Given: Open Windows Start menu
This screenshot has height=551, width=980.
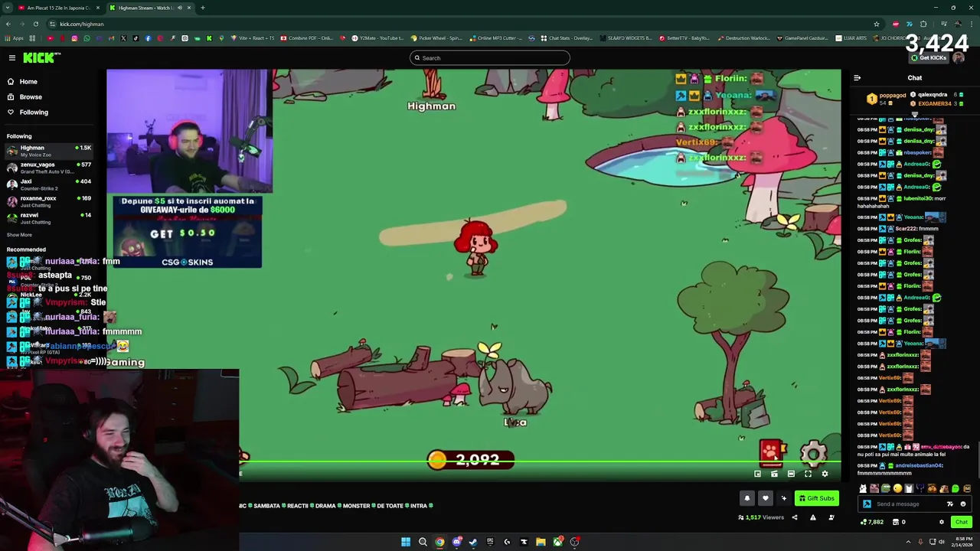Looking at the screenshot, I should point(406,542).
